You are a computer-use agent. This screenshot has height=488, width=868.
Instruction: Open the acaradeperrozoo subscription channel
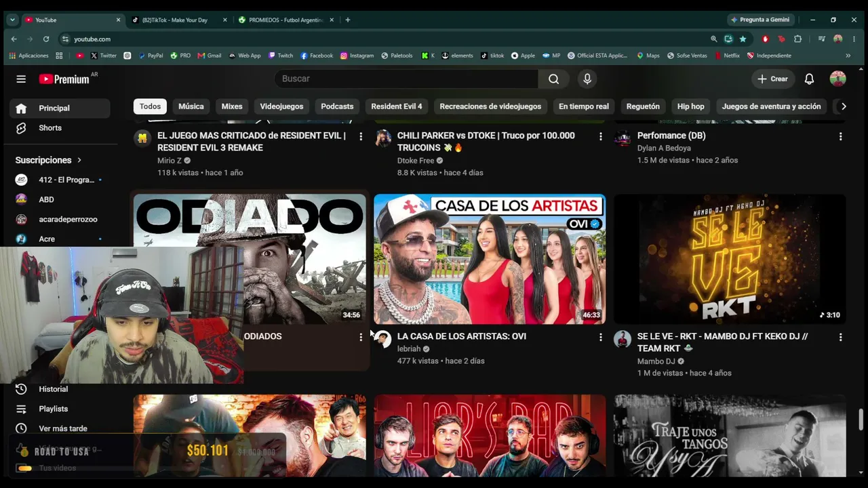pyautogui.click(x=60, y=220)
